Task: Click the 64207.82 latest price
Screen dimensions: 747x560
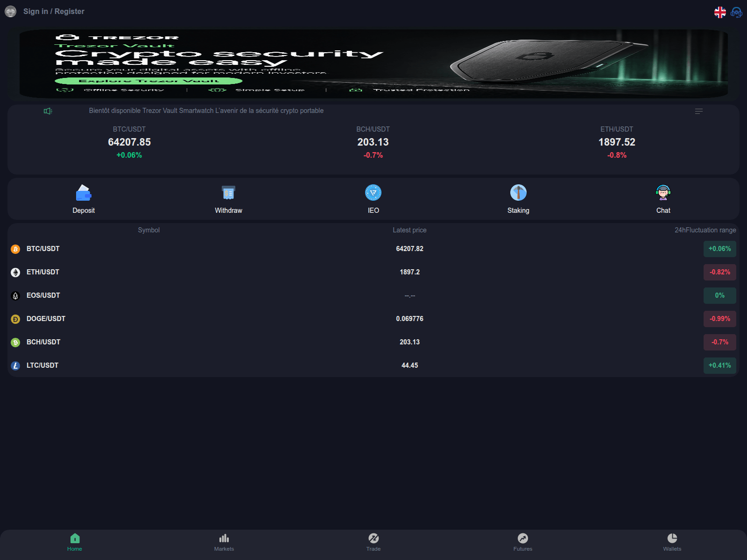Action: click(x=409, y=249)
